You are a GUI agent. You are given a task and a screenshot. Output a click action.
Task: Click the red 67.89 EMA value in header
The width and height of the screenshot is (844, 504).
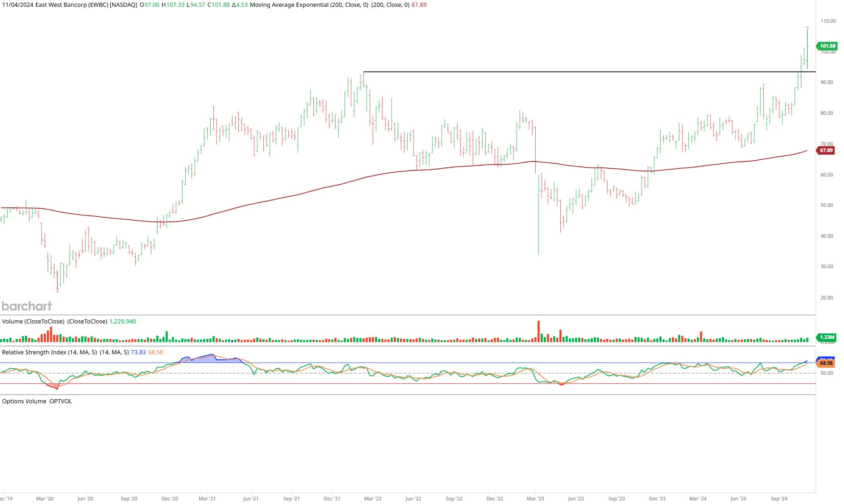pos(419,5)
